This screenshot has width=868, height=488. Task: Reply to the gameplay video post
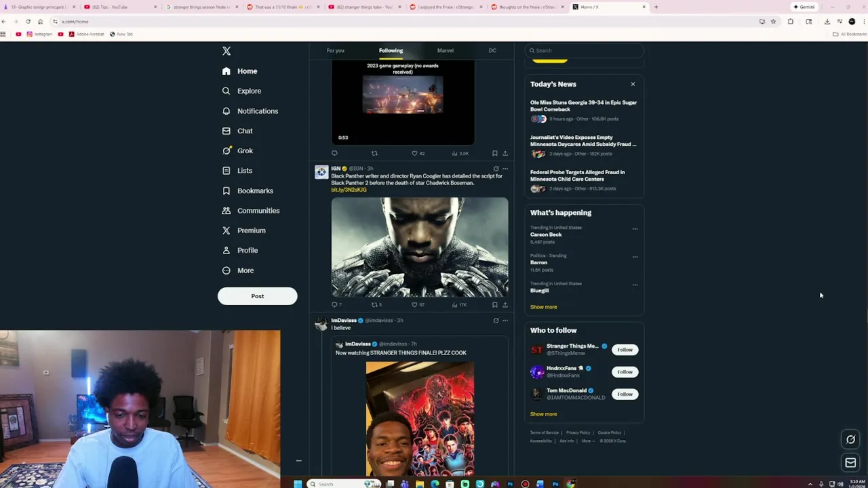point(334,153)
